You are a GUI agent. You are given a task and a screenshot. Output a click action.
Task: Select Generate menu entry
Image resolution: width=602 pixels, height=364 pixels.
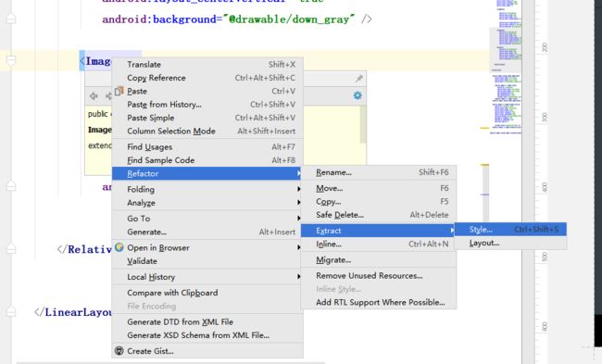[x=207, y=232]
